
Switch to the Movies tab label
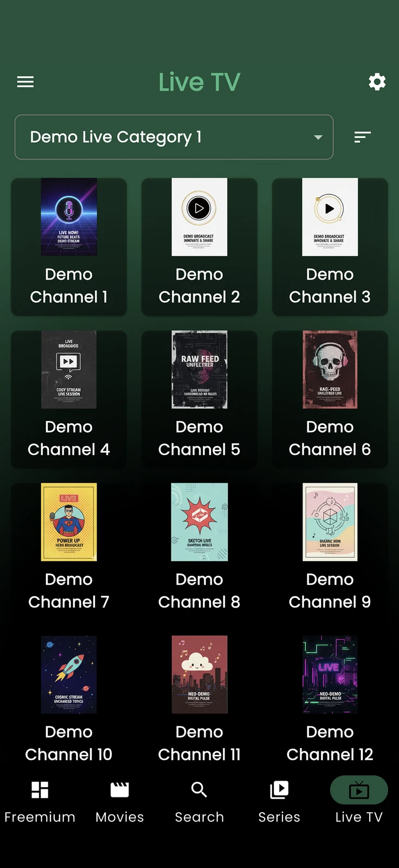click(120, 817)
